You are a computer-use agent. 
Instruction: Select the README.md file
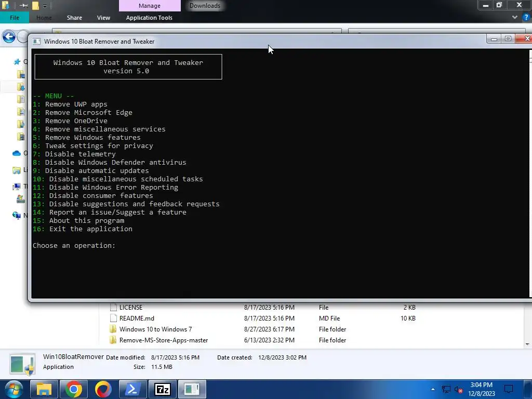coord(137,318)
